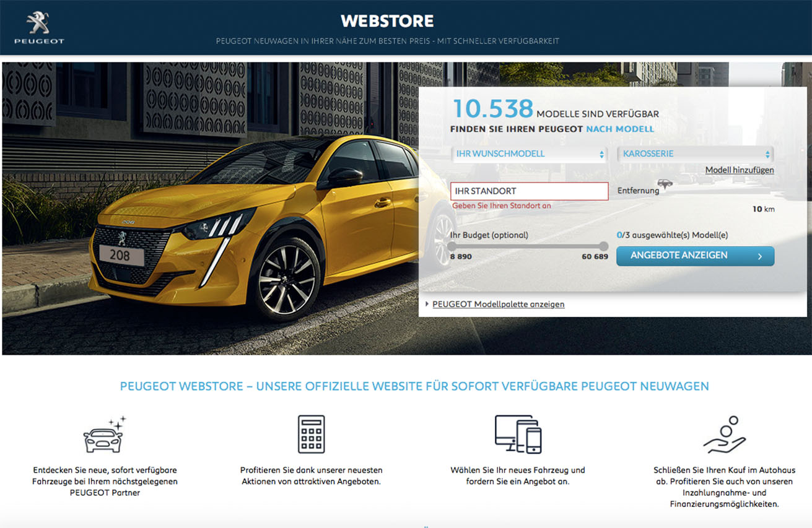Screen dimensions: 812x528
Task: Click the 'Profitieren Sie dank unserer neuesten' paragraph
Action: [x=311, y=476]
